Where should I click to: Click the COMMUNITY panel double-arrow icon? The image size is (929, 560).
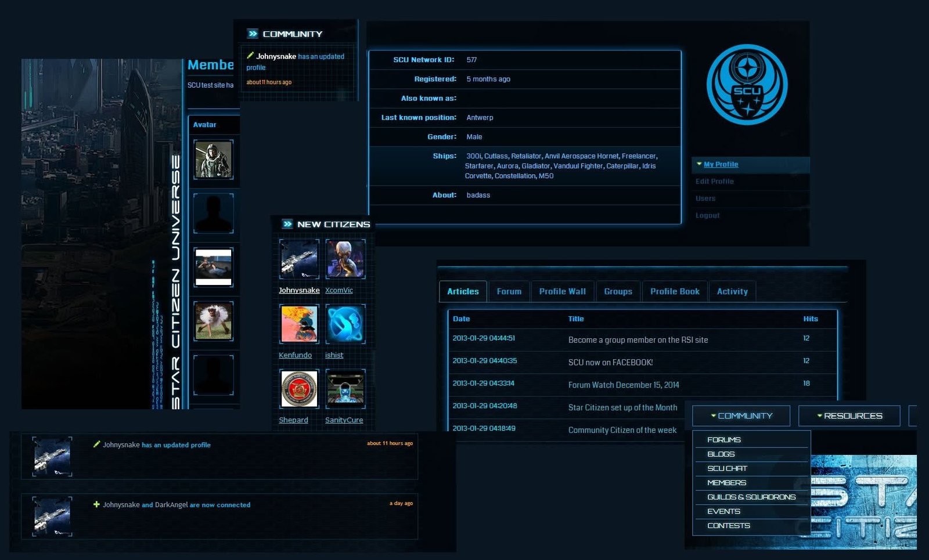point(253,34)
